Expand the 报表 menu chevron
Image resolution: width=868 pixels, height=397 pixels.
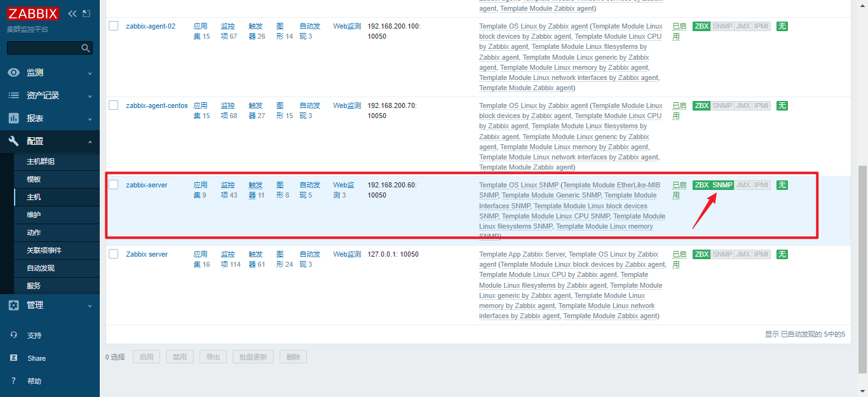click(x=90, y=119)
